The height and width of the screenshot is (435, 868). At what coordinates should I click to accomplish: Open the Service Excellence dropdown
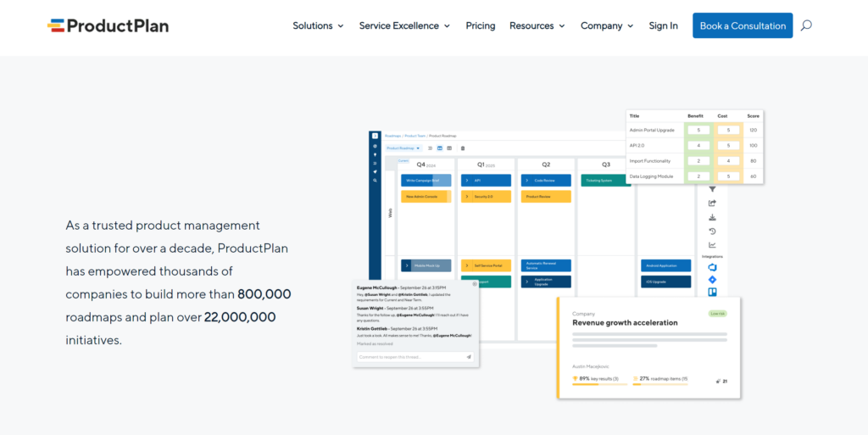tap(404, 25)
